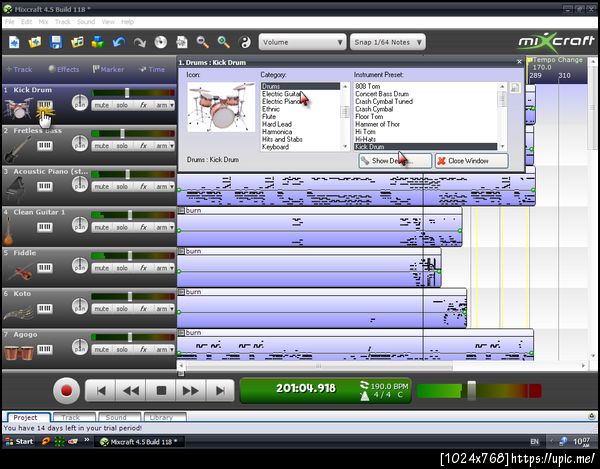Open instrument keyboard icon on Acoustic Piano track
This screenshot has height=469, width=600.
coord(45,186)
